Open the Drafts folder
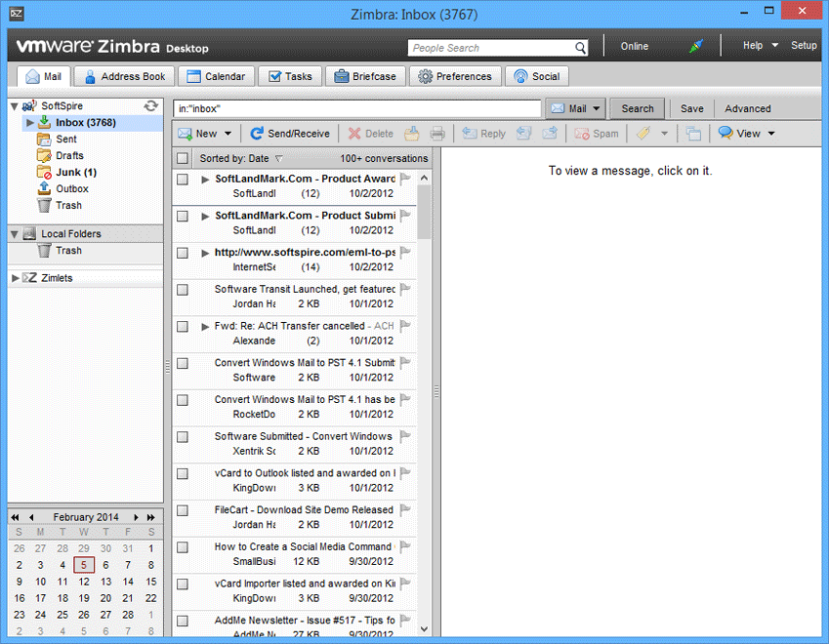 tap(69, 156)
